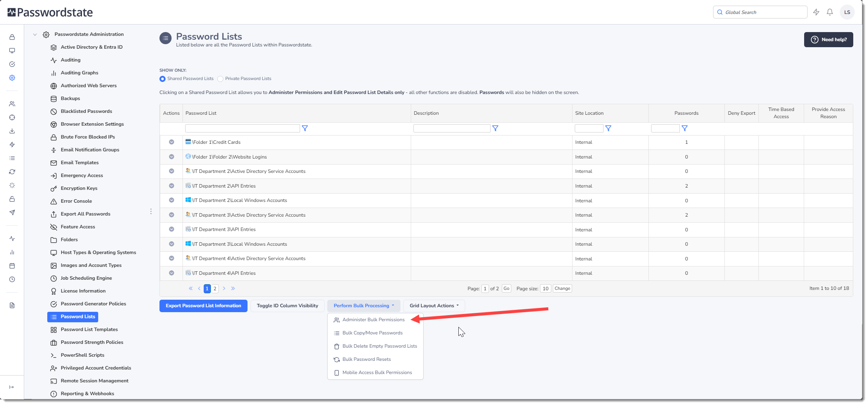Click the expand sidebar arrow icon
The height and width of the screenshot is (405, 868).
(x=12, y=387)
